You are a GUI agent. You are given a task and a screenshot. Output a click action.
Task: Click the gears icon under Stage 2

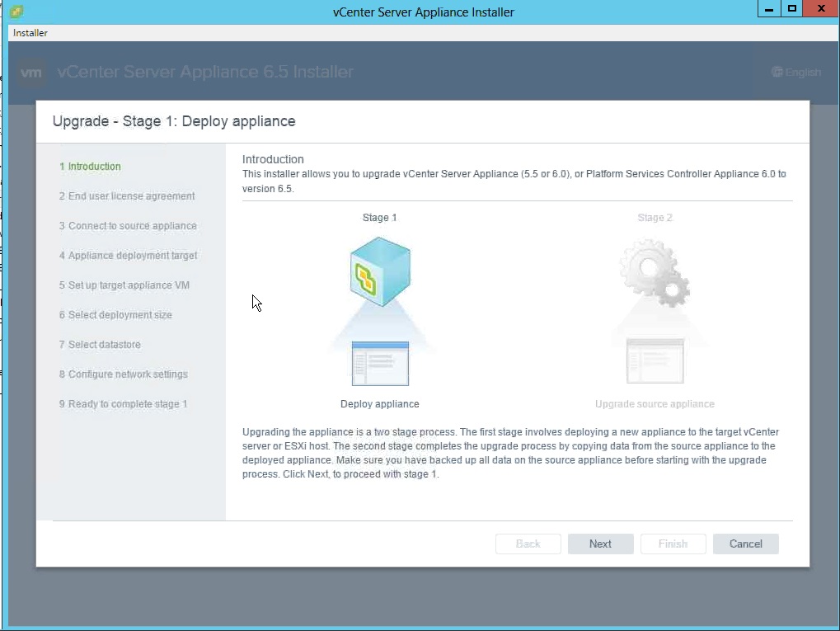655,273
